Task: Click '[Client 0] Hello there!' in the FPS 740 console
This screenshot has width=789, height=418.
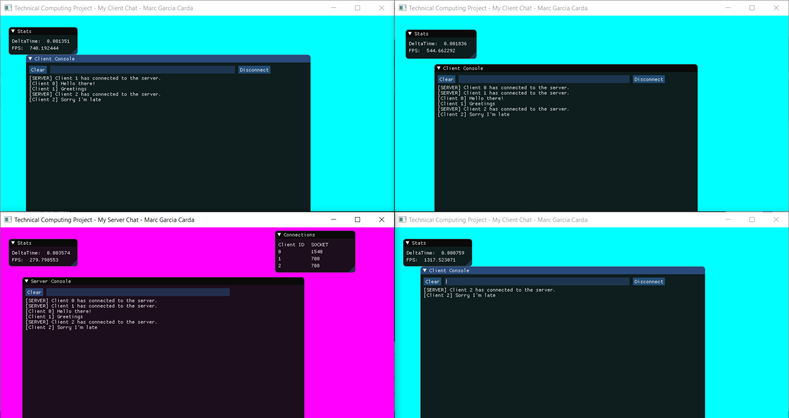Action: 62,83
